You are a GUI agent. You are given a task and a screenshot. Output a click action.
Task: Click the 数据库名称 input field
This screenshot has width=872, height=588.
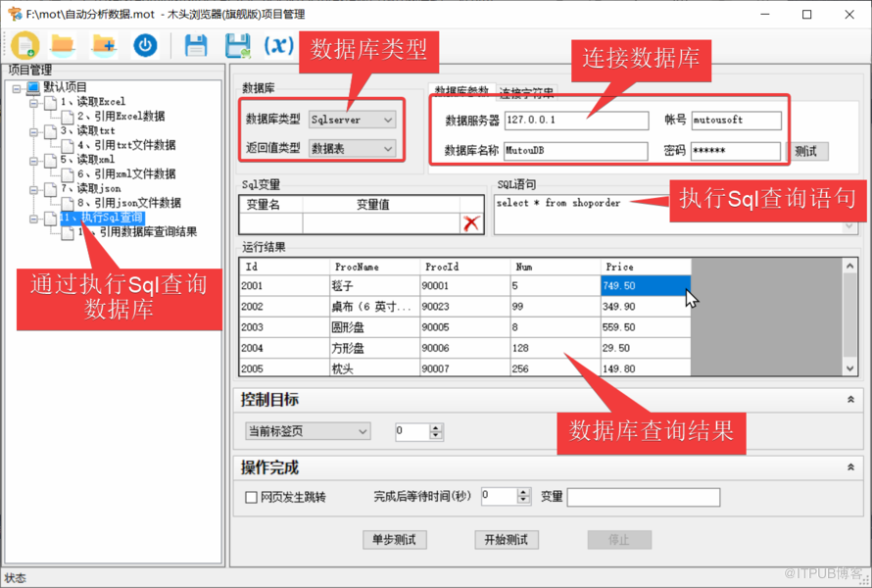(575, 151)
